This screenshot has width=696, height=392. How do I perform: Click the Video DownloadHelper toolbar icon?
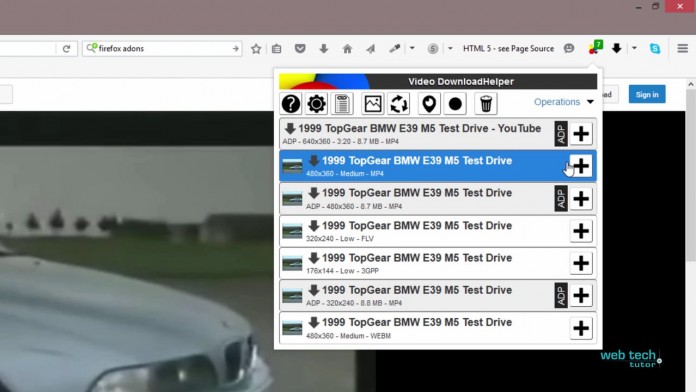pos(595,47)
